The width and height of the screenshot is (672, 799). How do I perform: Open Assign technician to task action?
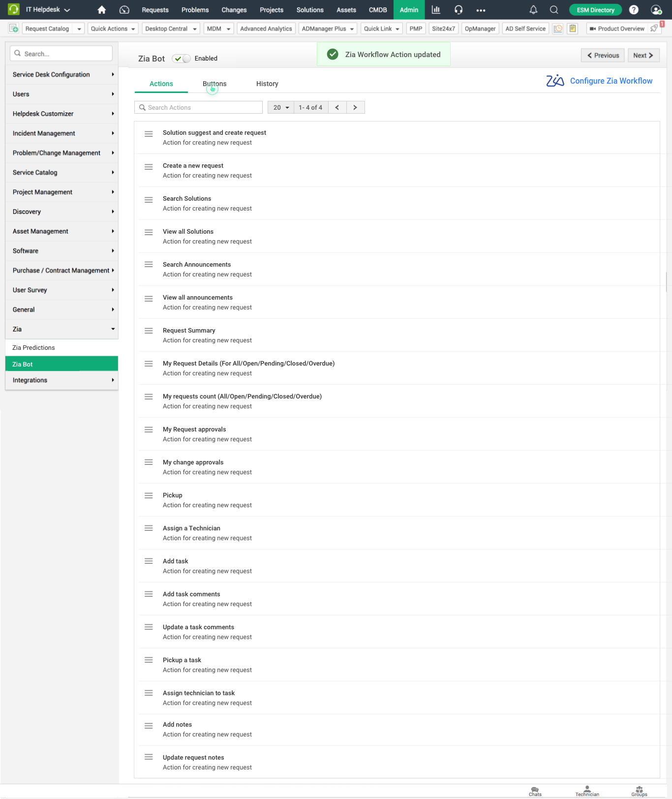point(199,693)
